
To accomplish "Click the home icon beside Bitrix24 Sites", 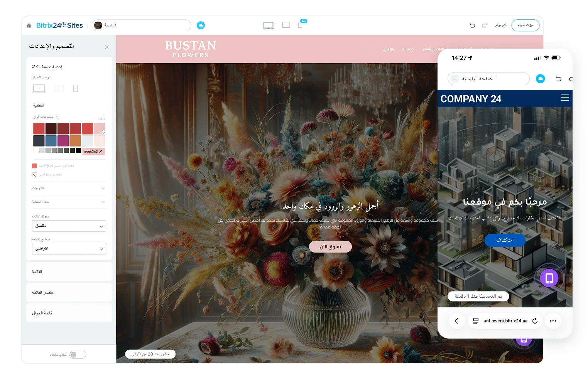I will pos(29,25).
